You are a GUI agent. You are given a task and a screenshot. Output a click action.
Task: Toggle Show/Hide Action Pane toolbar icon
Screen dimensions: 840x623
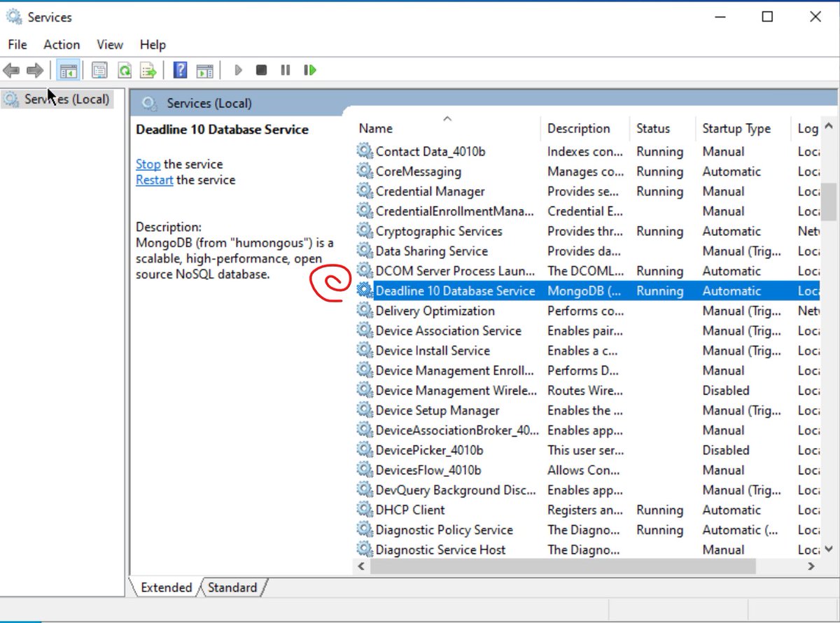point(204,70)
